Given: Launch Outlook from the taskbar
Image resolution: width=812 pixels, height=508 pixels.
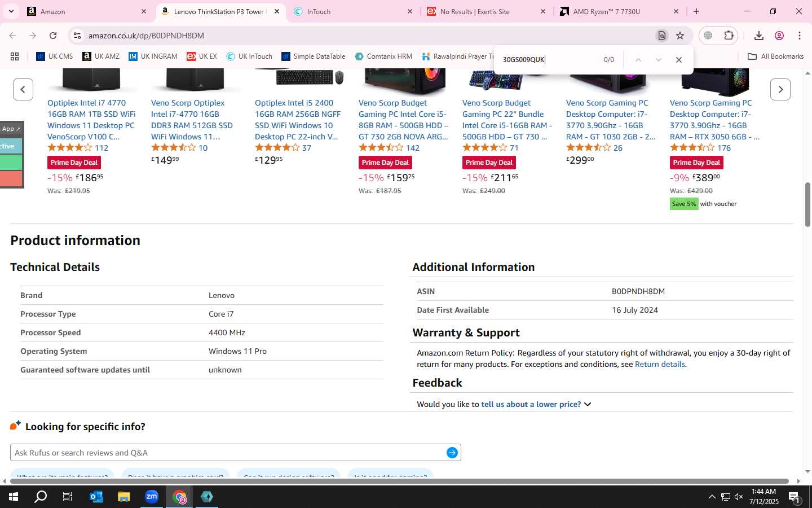Looking at the screenshot, I should tap(96, 497).
